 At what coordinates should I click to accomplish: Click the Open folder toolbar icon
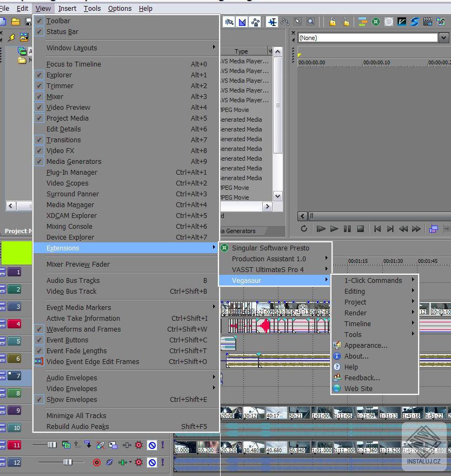(x=16, y=22)
